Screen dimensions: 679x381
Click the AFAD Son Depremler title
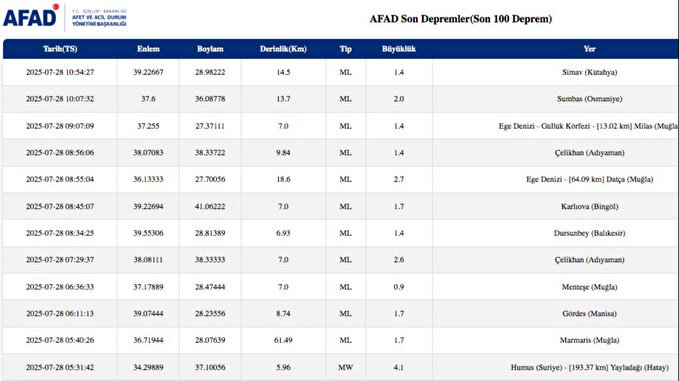(x=461, y=19)
